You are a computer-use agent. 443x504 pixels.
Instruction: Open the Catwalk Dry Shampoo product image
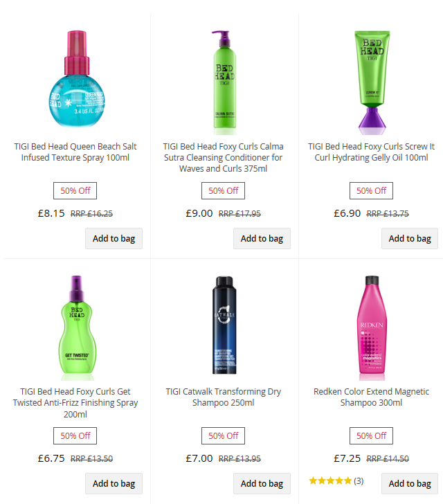tap(224, 325)
